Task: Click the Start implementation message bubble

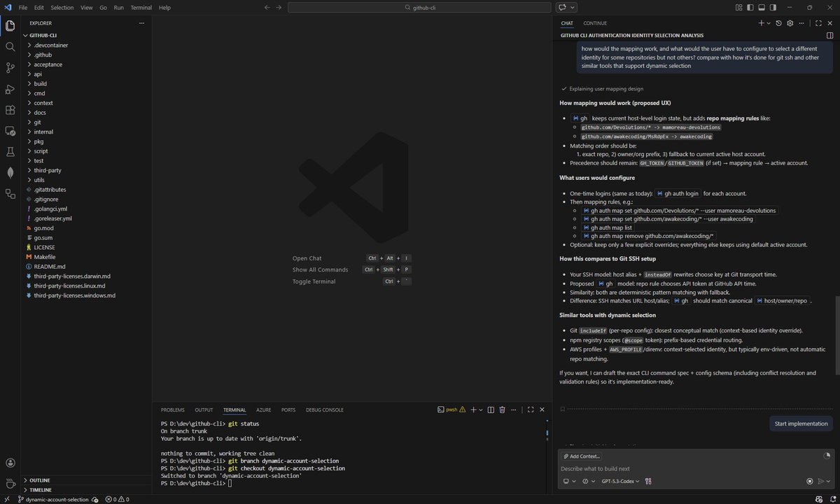Action: coord(801,423)
